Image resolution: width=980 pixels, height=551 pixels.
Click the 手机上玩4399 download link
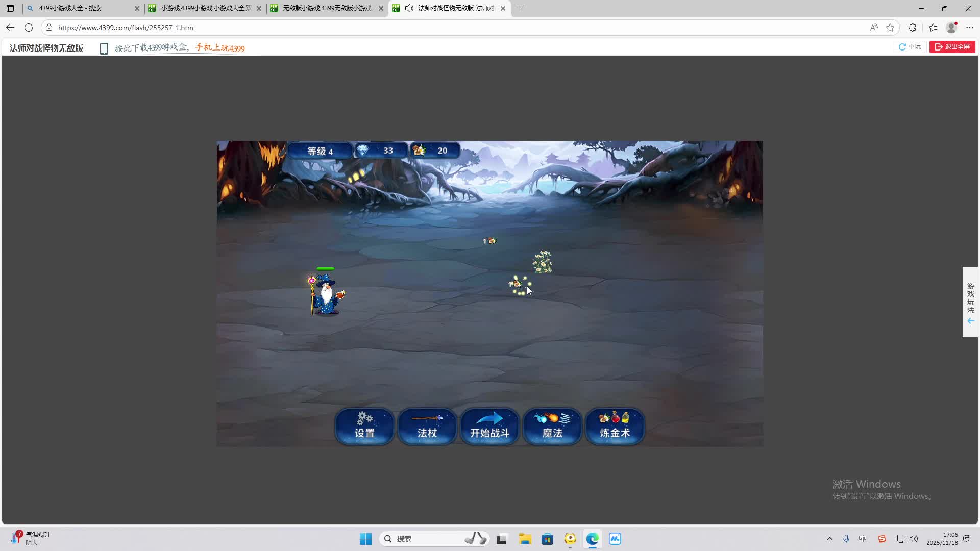(219, 48)
